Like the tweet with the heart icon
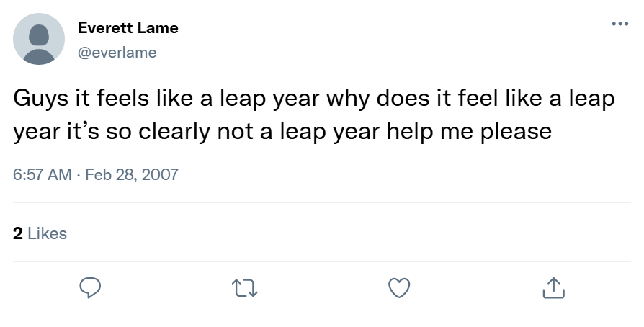Image resolution: width=644 pixels, height=327 pixels. [398, 289]
